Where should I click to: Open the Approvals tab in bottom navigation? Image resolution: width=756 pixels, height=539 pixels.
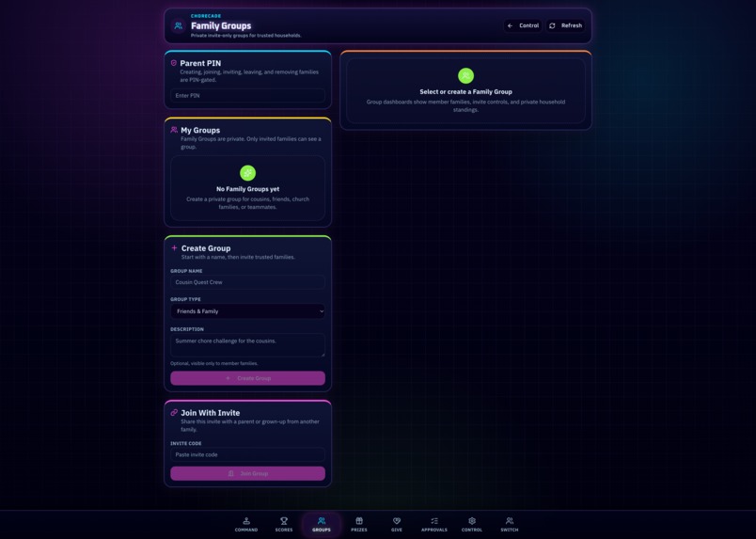pos(434,525)
